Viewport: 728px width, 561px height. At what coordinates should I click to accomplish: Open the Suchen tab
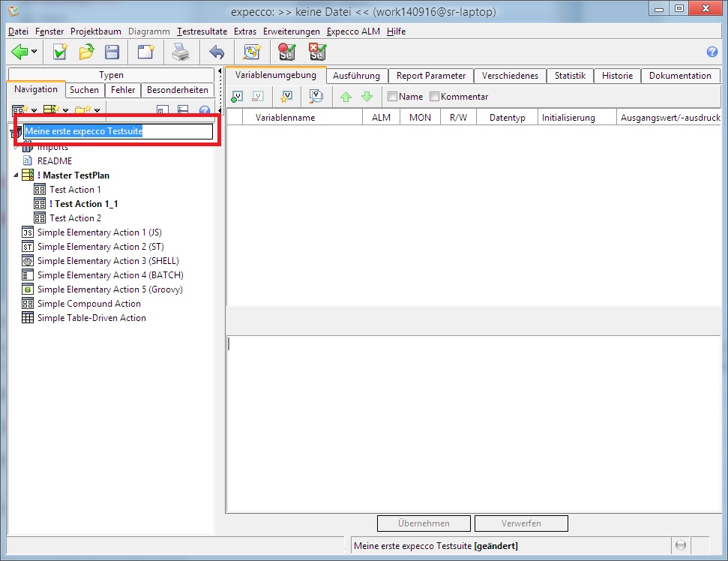click(84, 90)
